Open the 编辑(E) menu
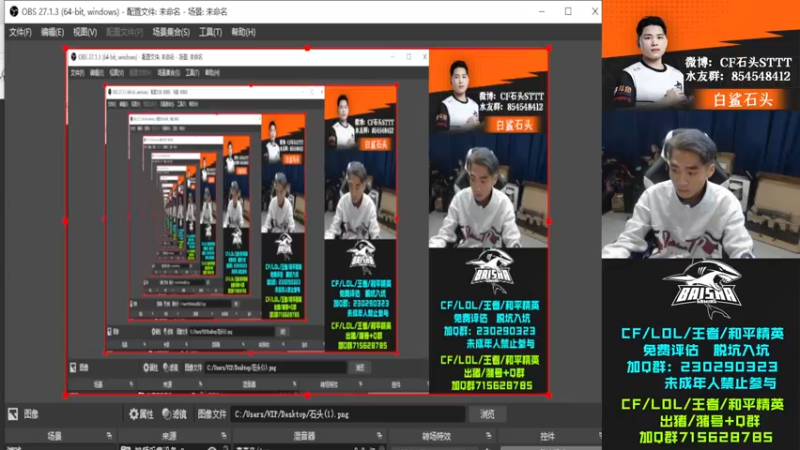 [x=52, y=32]
